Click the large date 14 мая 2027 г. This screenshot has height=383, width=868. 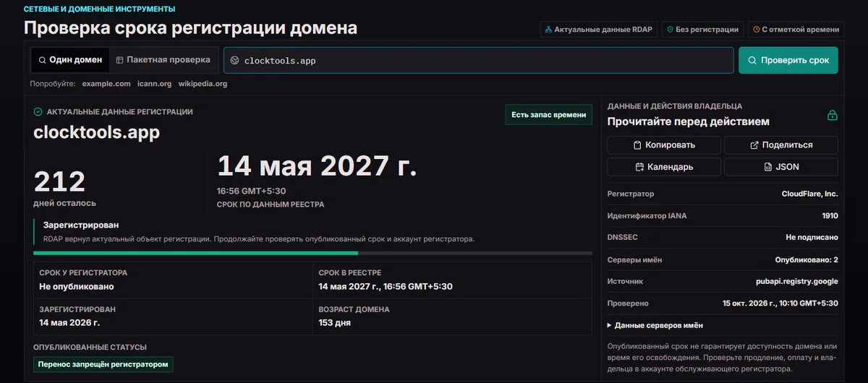coord(317,166)
